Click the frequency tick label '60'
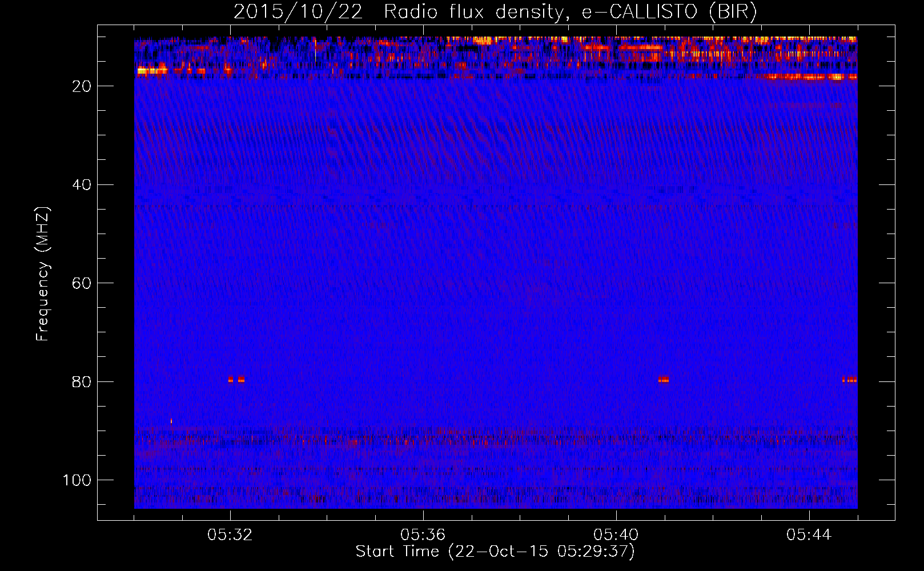Viewport: 924px width, 571px height. click(x=82, y=283)
